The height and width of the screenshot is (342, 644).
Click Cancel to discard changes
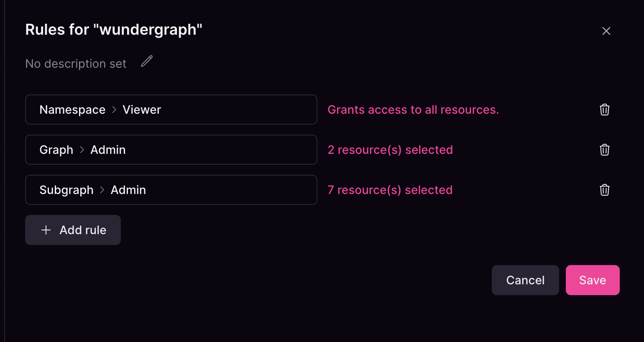coord(525,280)
